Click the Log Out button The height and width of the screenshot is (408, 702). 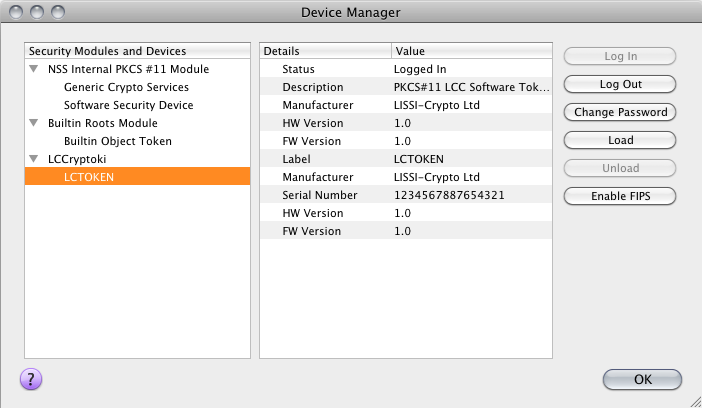coord(620,84)
